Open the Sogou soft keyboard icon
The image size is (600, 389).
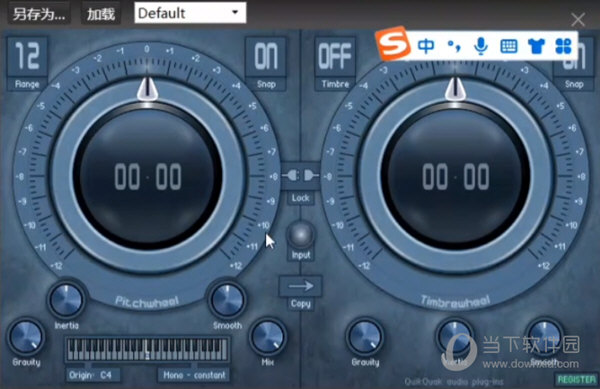click(x=509, y=47)
